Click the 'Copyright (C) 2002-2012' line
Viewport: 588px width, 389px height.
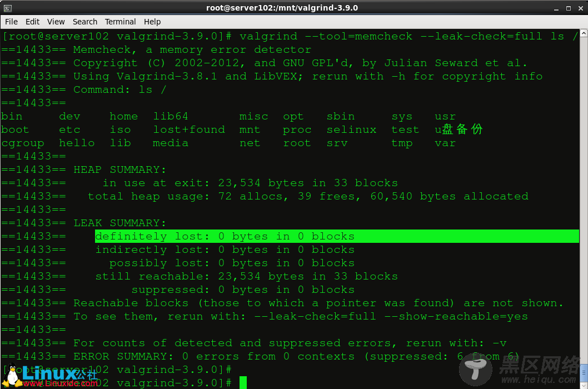pos(300,63)
